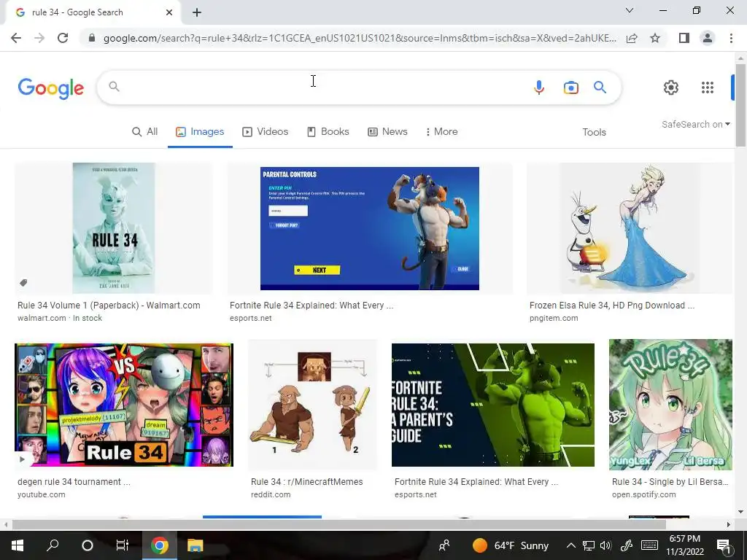This screenshot has width=747, height=560.
Task: Click the padlock site info icon
Action: (92, 38)
